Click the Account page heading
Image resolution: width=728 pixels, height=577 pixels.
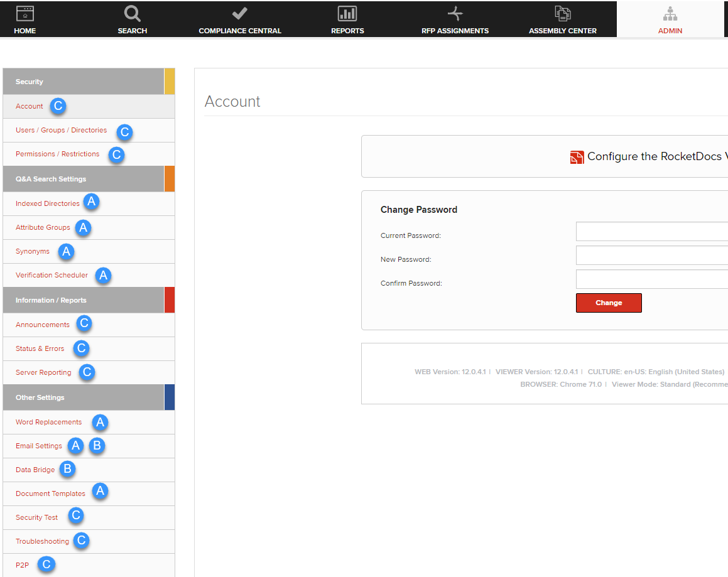point(232,102)
